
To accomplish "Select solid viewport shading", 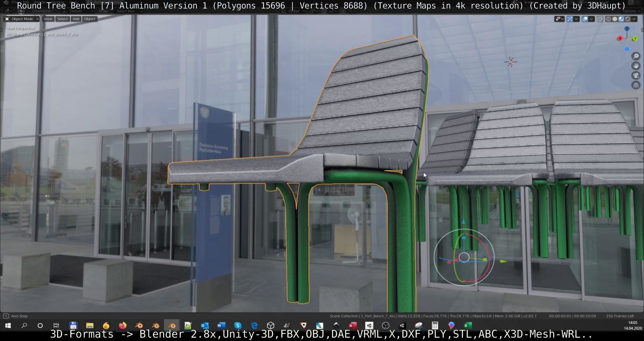I will (x=615, y=19).
